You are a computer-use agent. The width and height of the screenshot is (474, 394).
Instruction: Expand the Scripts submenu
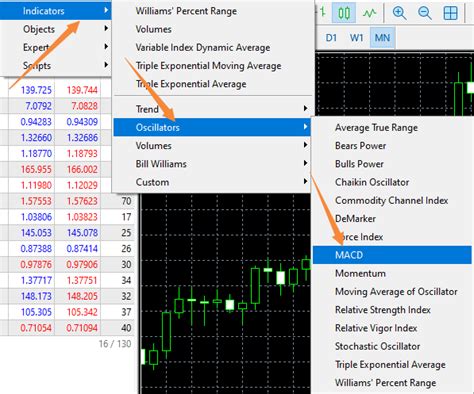click(x=56, y=65)
